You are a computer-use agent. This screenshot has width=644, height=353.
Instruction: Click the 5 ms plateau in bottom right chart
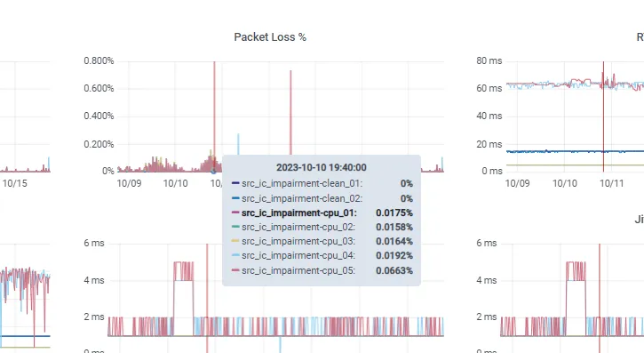pos(576,271)
